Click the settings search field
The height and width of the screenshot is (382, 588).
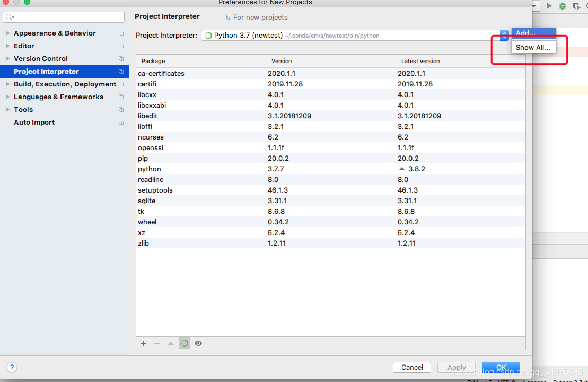click(64, 17)
